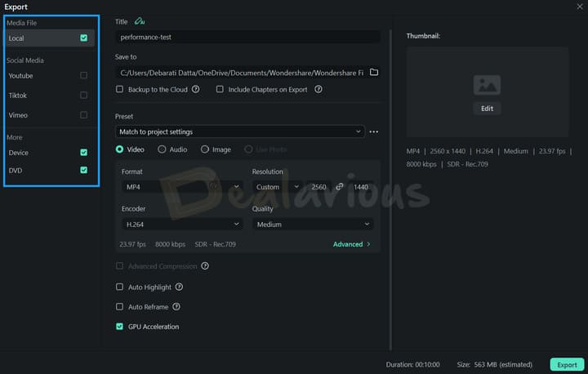Open preset more options (three dots)
Viewport: 588px width, 374px height.
[373, 131]
